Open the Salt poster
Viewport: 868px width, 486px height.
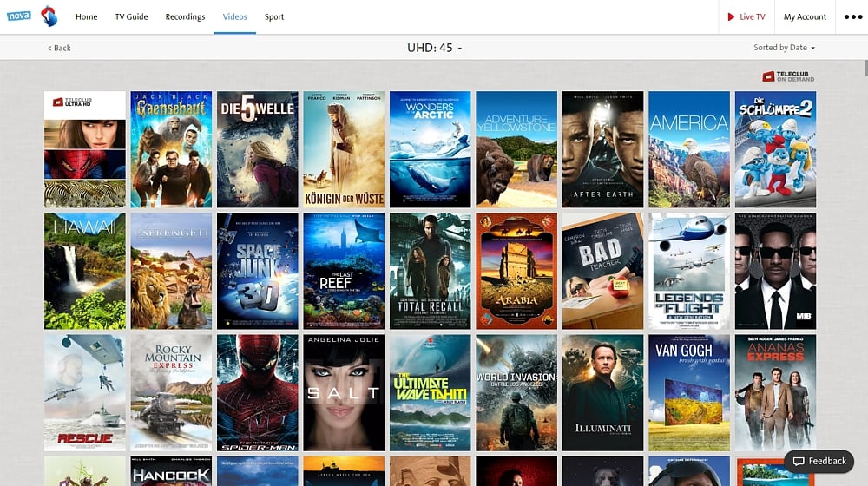[x=344, y=392]
